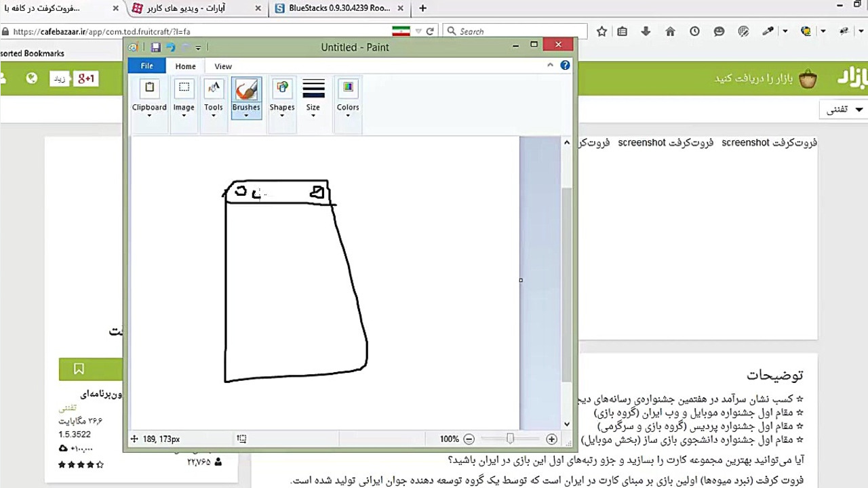Open Paint's File menu
This screenshot has width=868, height=488.
click(x=146, y=66)
